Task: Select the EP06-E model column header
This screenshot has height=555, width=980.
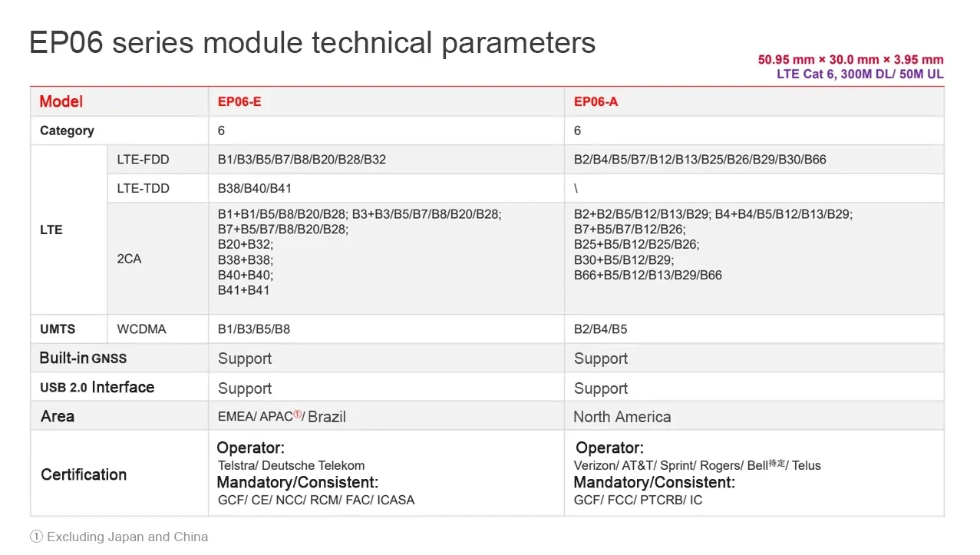Action: click(x=239, y=101)
